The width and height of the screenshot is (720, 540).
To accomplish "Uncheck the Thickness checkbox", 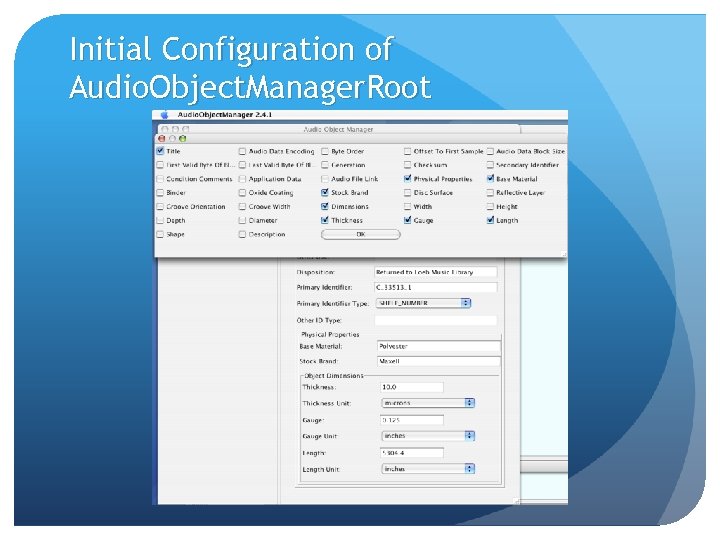I will coord(325,220).
